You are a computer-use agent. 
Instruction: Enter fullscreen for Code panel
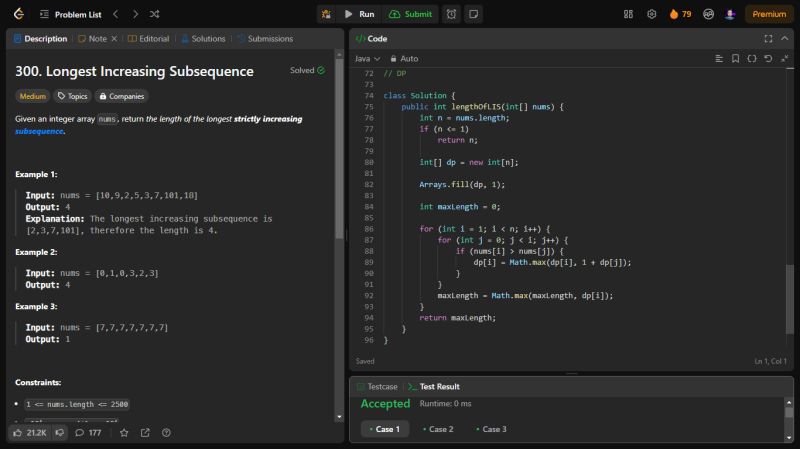[768, 39]
